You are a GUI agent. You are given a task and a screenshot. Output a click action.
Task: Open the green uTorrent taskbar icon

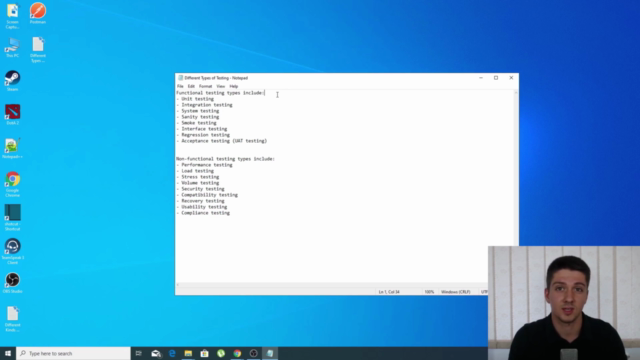click(221, 353)
